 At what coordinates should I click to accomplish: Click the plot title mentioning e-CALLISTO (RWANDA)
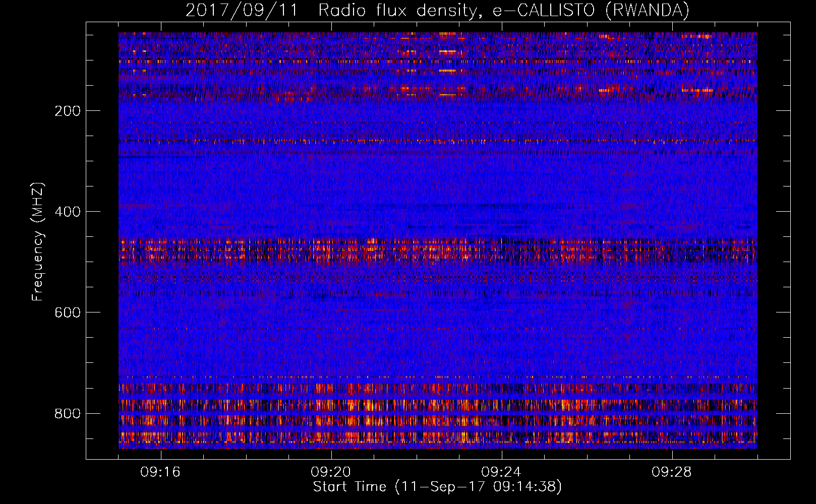click(x=437, y=10)
